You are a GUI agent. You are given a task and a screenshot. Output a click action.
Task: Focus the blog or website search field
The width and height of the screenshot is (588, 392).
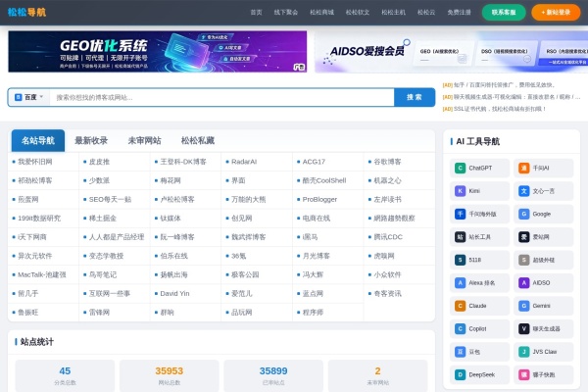coord(221,98)
